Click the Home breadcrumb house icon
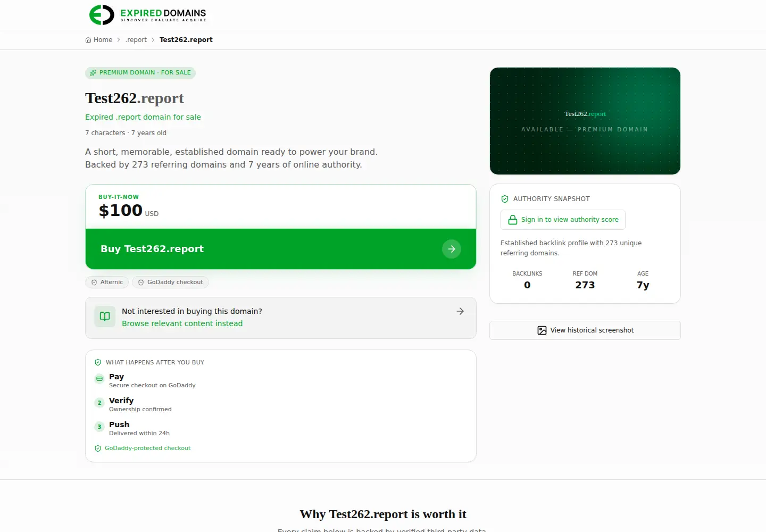Image resolution: width=766 pixels, height=532 pixels. [88, 40]
